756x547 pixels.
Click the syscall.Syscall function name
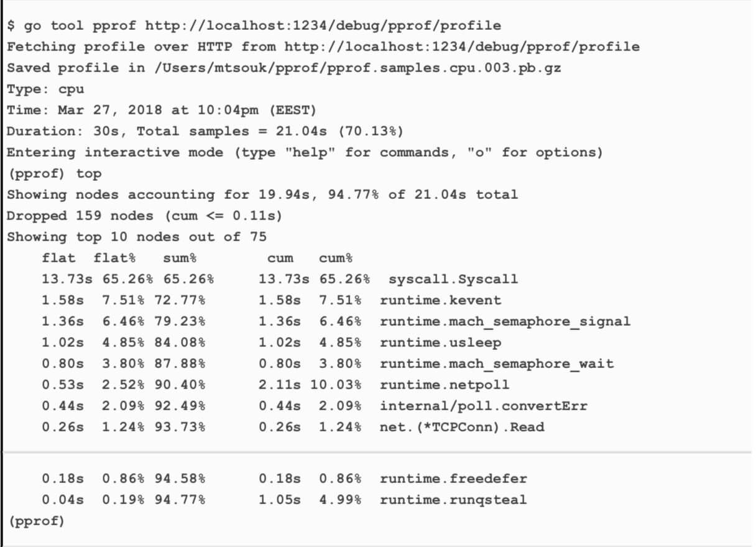coord(453,279)
